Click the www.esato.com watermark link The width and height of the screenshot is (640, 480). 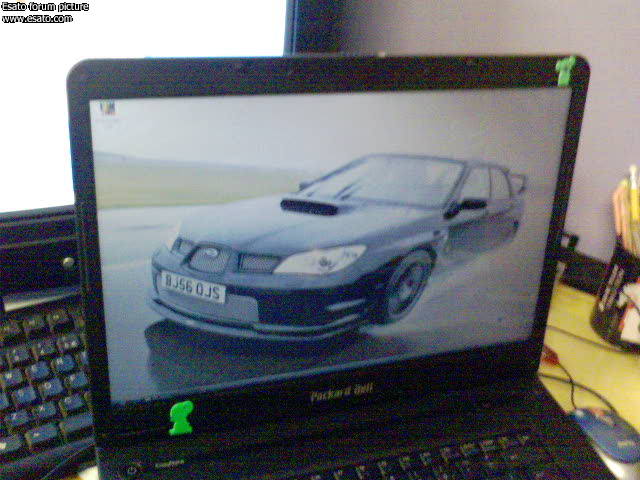tap(36, 18)
